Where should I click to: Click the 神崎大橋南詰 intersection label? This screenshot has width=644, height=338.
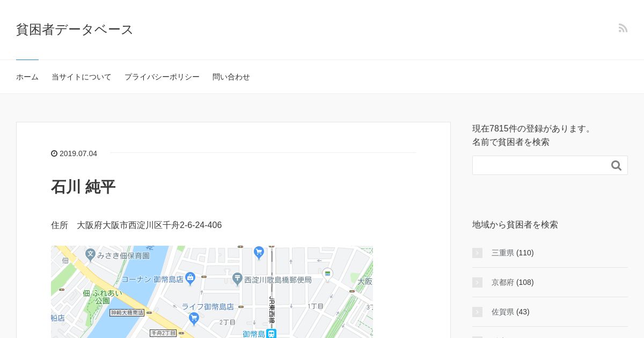click(127, 313)
